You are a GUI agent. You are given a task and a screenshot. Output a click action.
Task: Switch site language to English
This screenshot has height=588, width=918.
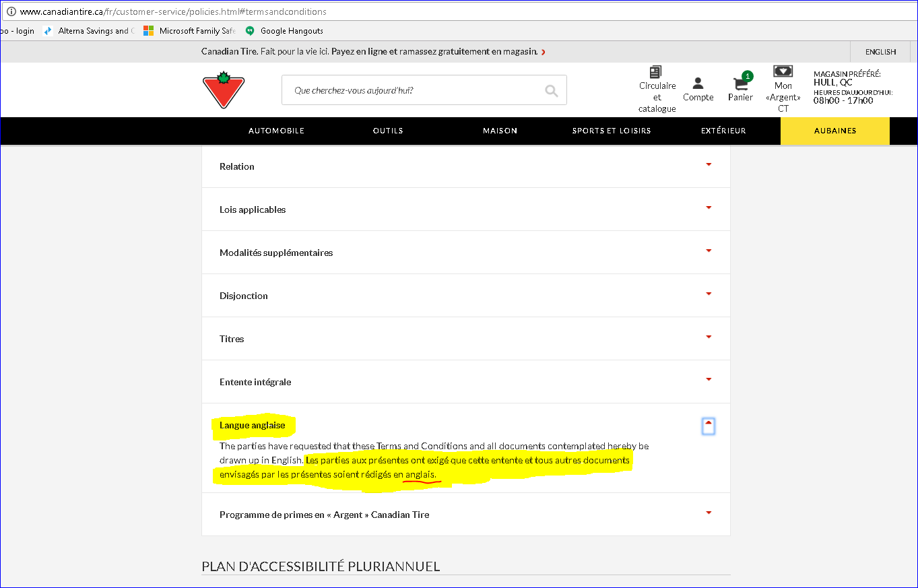[x=880, y=52]
